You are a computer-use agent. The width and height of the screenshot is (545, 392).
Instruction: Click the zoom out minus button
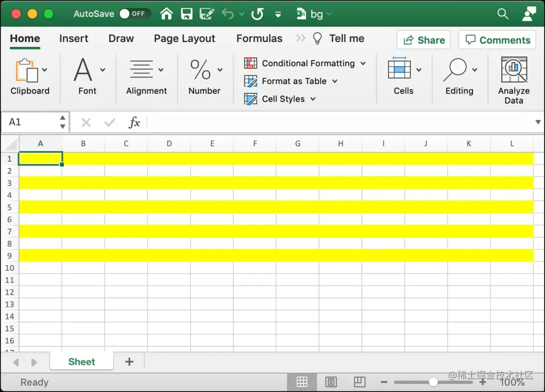pyautogui.click(x=384, y=382)
